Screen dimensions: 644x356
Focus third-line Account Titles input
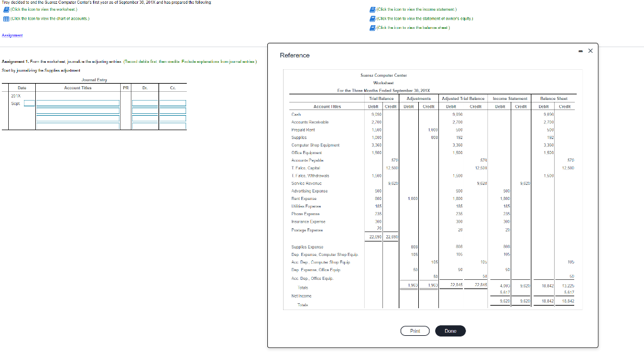pos(78,118)
